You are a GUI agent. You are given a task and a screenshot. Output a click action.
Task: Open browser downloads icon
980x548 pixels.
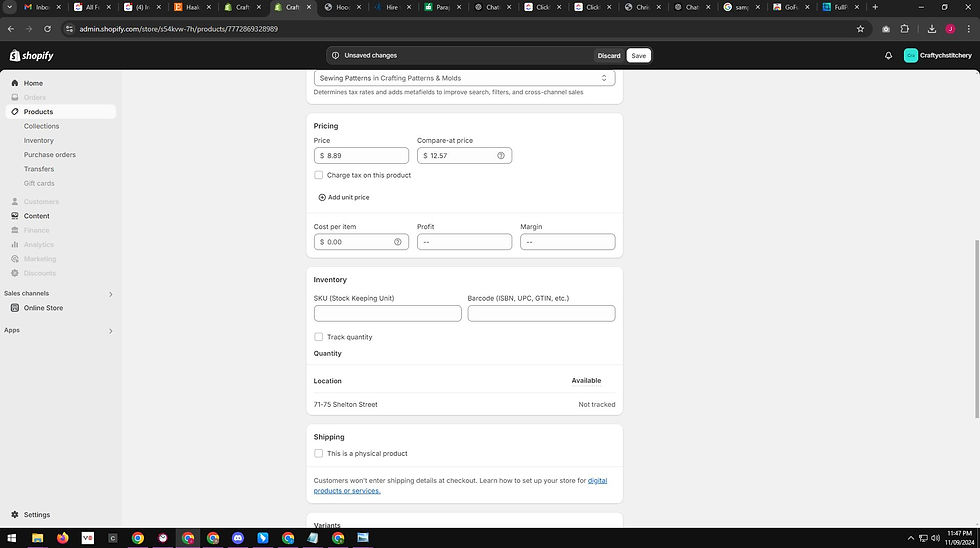[931, 29]
